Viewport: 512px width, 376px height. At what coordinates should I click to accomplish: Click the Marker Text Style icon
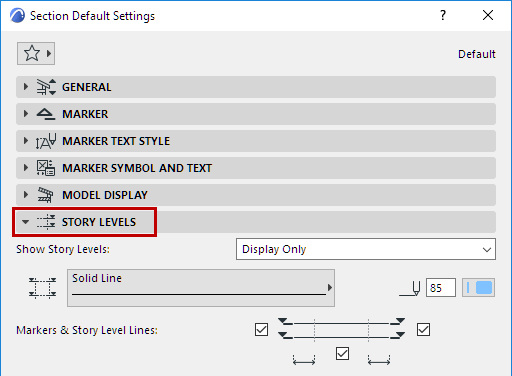coord(46,141)
